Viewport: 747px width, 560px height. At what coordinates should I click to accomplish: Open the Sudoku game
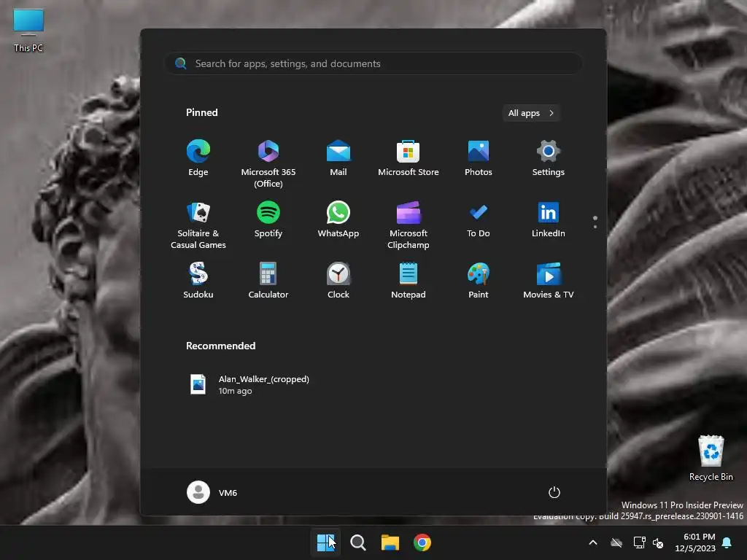pyautogui.click(x=198, y=281)
